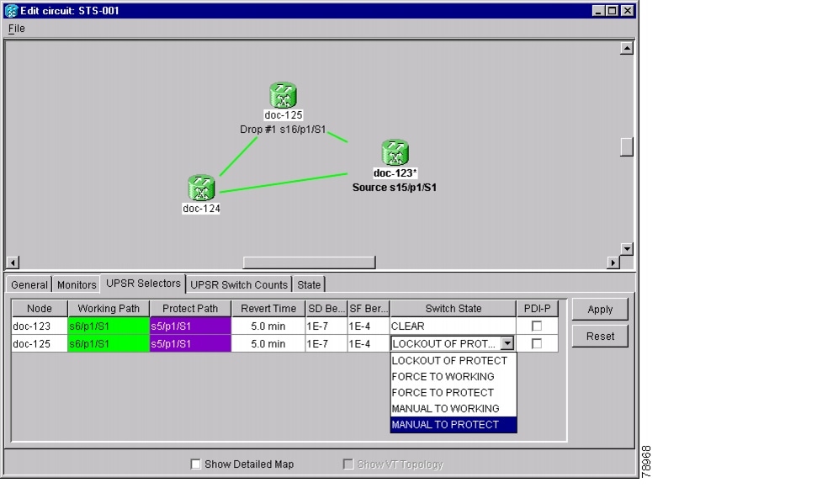Click the Node column header
This screenshot has width=833, height=504.
pyautogui.click(x=40, y=309)
